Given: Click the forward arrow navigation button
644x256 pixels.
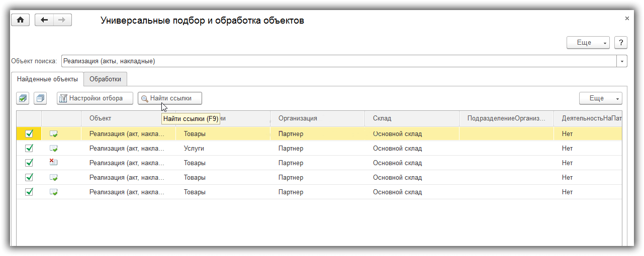Looking at the screenshot, I should click(62, 20).
